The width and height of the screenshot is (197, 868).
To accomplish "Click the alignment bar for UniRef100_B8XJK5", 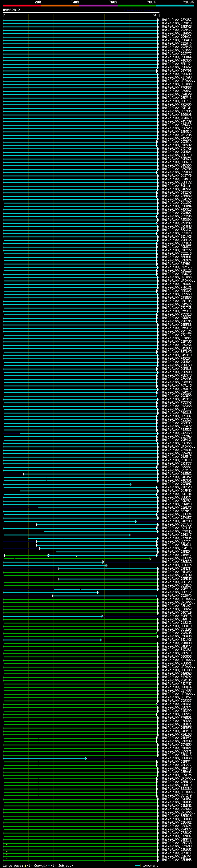I will click(x=55, y=566).
